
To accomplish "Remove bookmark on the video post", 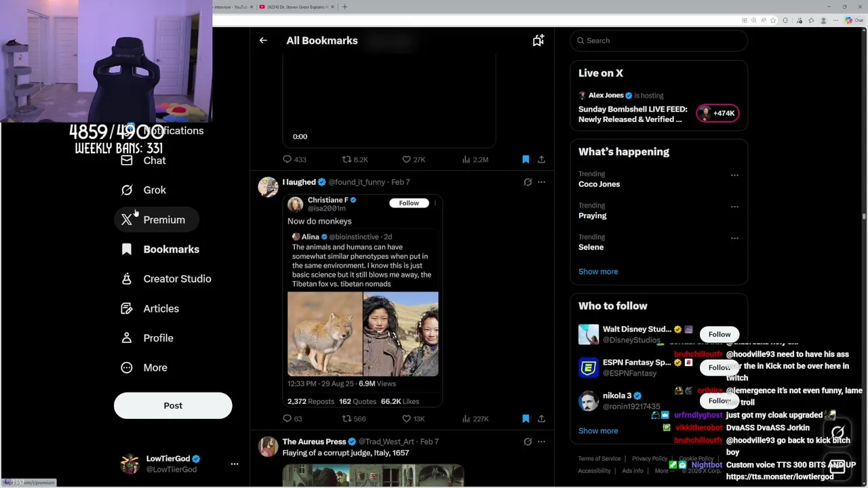I will (526, 159).
